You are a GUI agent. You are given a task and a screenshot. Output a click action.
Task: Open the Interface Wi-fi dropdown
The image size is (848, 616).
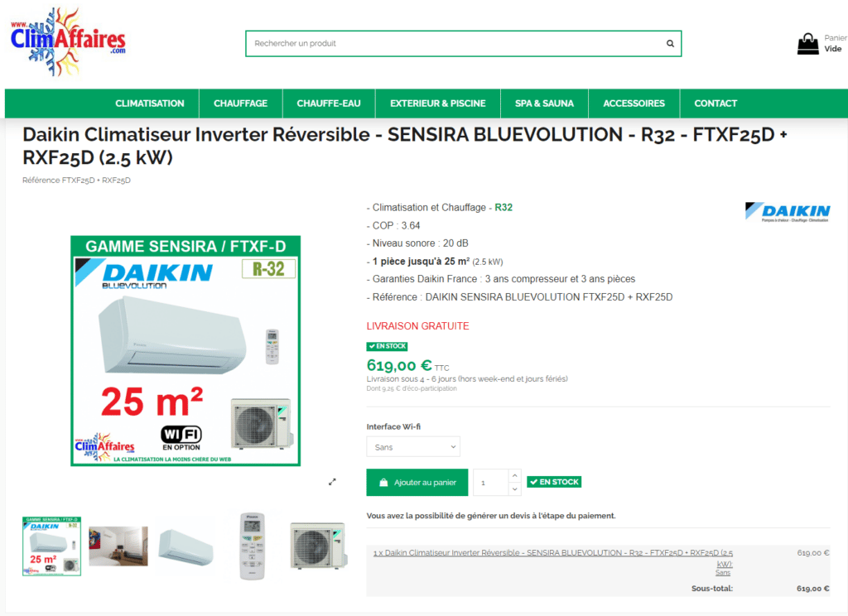[x=413, y=447]
